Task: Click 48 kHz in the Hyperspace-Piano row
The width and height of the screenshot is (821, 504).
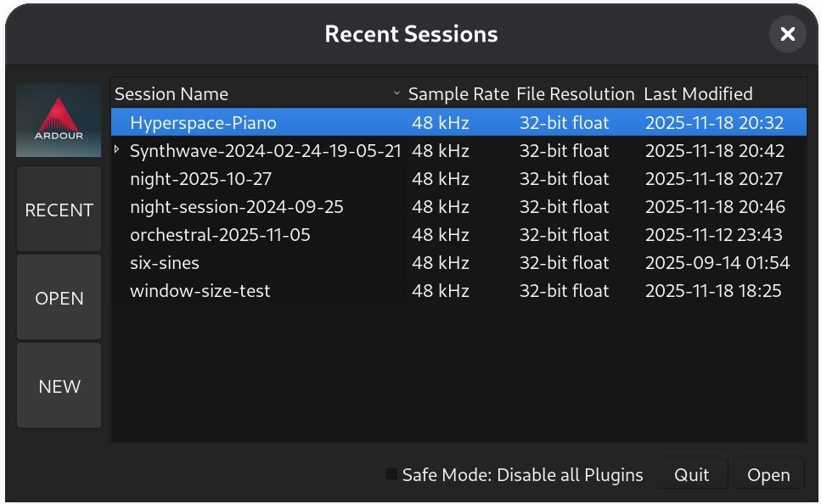Action: [x=441, y=122]
